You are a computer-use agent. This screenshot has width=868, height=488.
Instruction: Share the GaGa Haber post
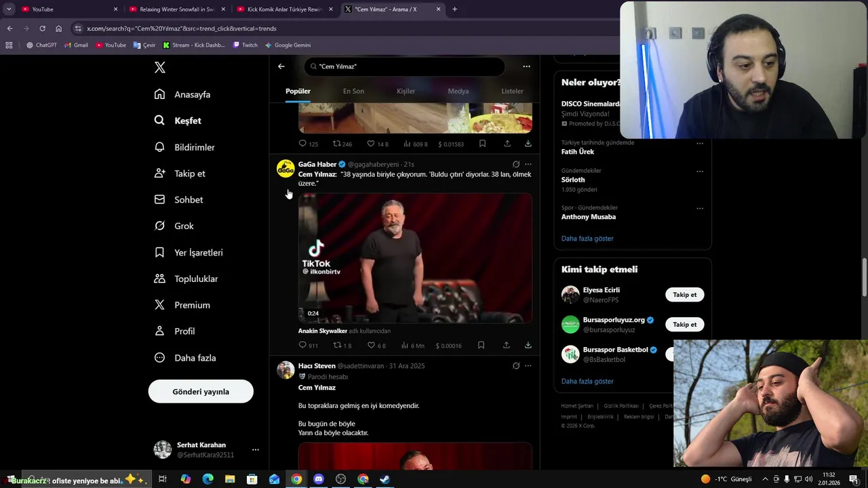pyautogui.click(x=506, y=345)
